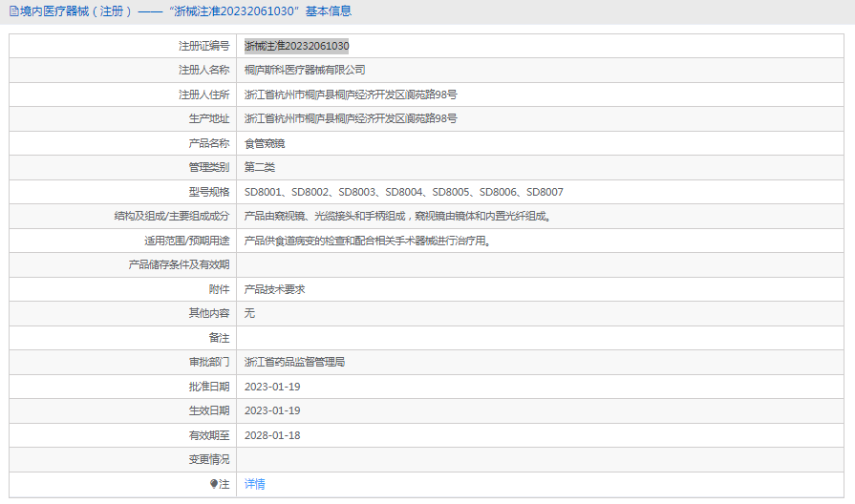Click management category value 第二类

coord(260,167)
